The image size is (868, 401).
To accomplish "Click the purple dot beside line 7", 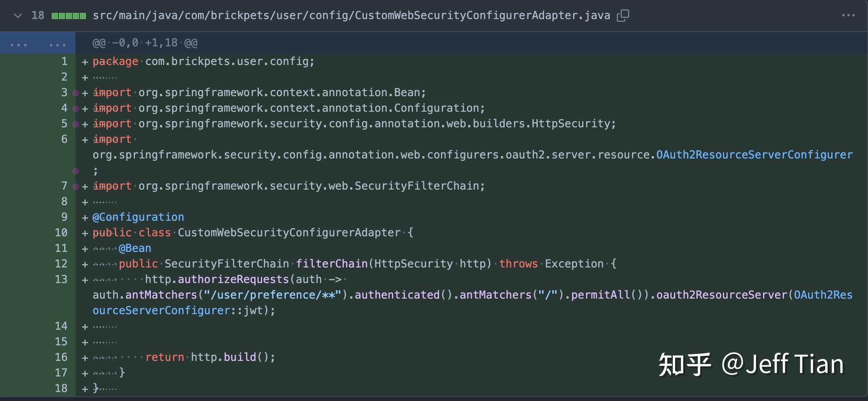I will pos(75,186).
